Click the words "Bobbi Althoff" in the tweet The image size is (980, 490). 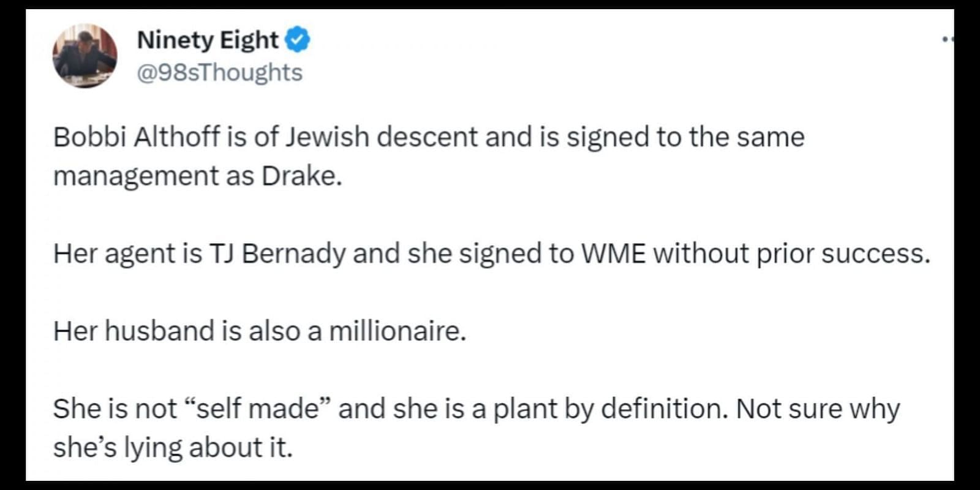137,137
